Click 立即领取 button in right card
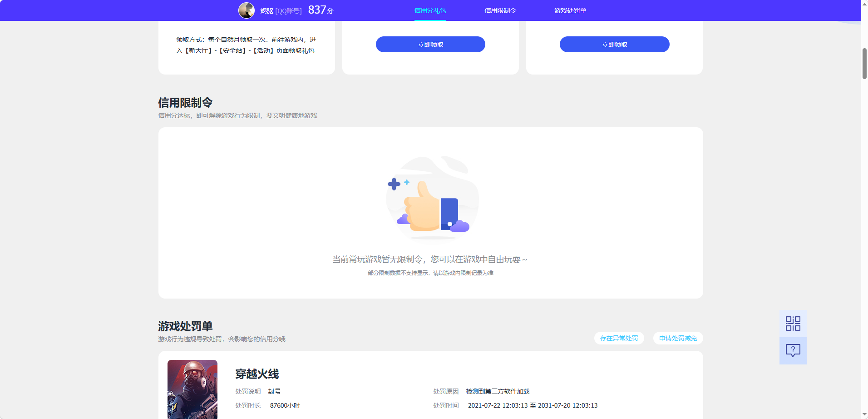 614,45
